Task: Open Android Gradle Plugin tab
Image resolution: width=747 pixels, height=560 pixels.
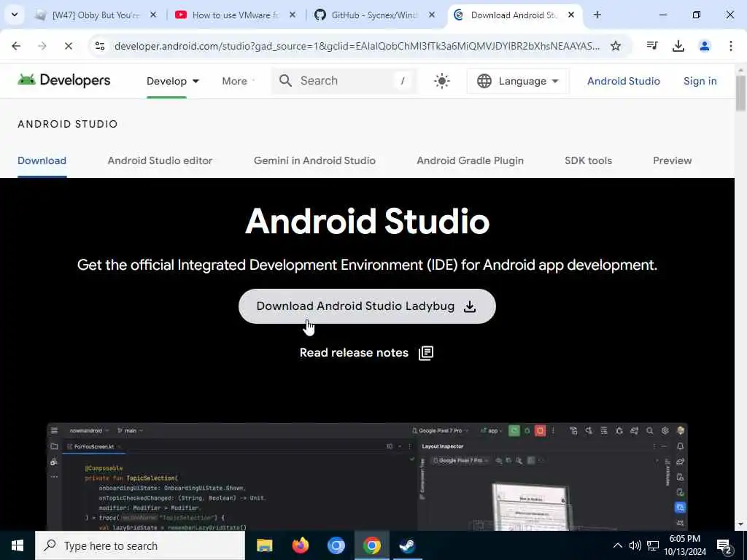Action: (x=471, y=160)
